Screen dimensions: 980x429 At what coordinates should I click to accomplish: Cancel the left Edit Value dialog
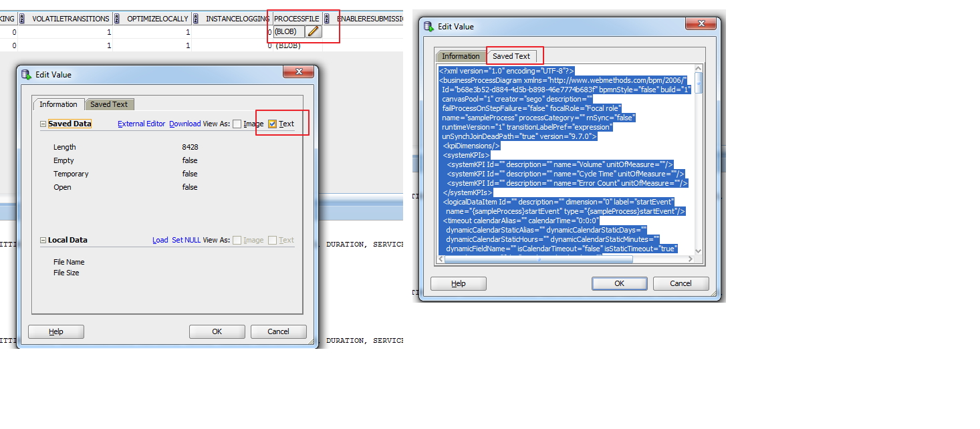pos(279,331)
